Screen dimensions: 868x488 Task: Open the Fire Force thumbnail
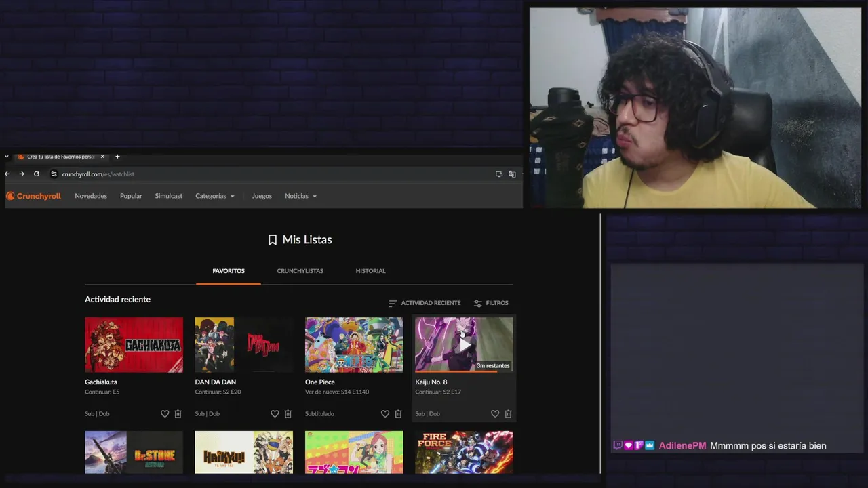coord(465,452)
